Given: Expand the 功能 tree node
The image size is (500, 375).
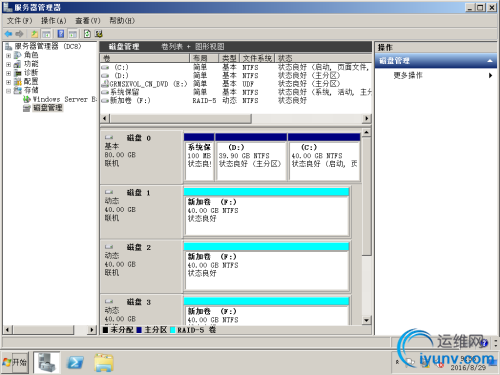Looking at the screenshot, I should click(9, 64).
